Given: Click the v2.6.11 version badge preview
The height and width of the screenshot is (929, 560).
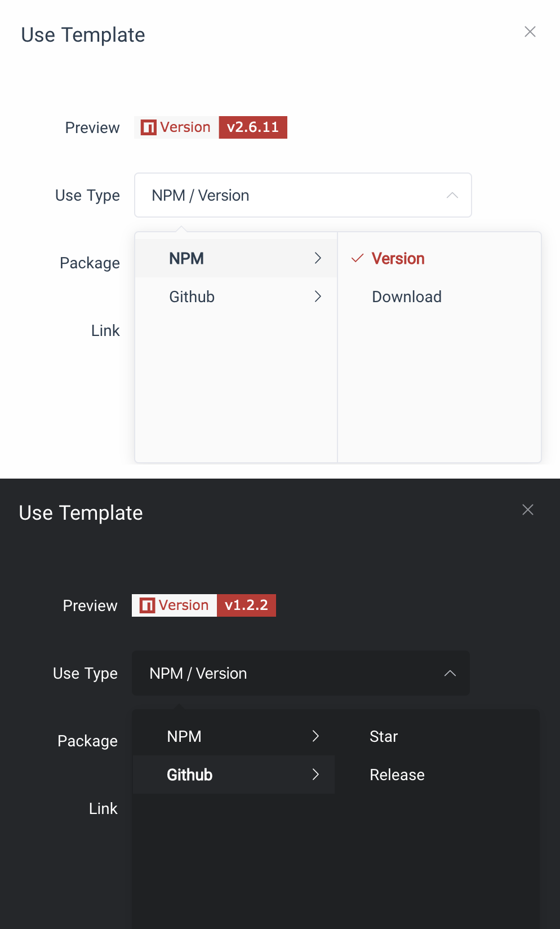Looking at the screenshot, I should 253,127.
